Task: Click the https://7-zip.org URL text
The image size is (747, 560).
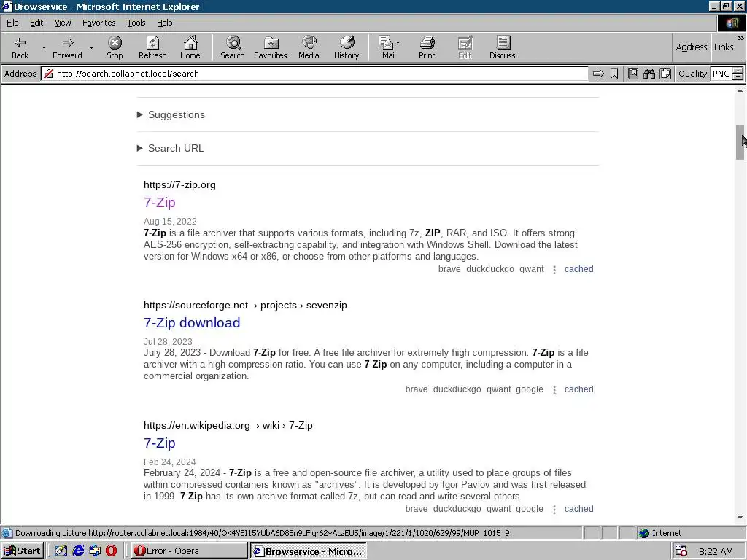Action: pos(179,184)
